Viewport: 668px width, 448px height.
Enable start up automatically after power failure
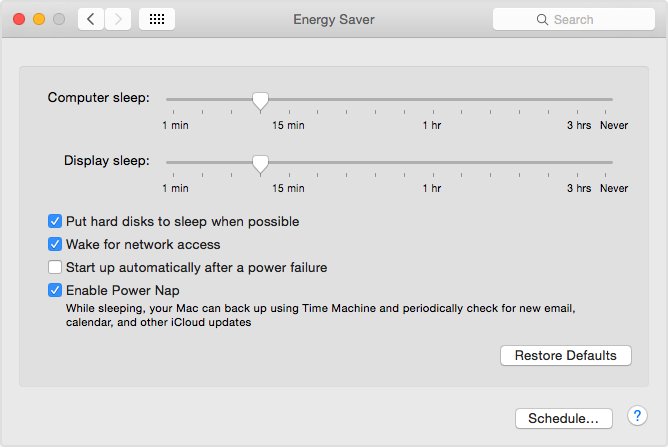point(55,267)
